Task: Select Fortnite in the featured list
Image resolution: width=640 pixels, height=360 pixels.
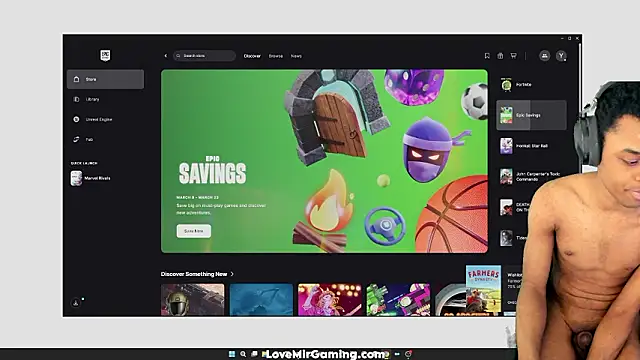Action: [531, 84]
